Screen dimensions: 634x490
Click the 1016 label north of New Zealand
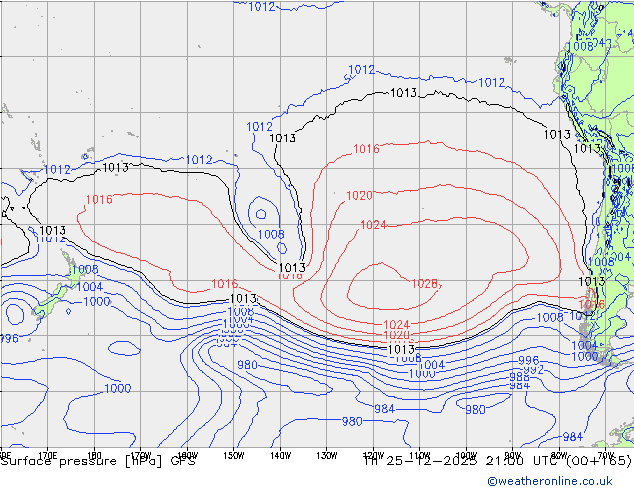99,199
